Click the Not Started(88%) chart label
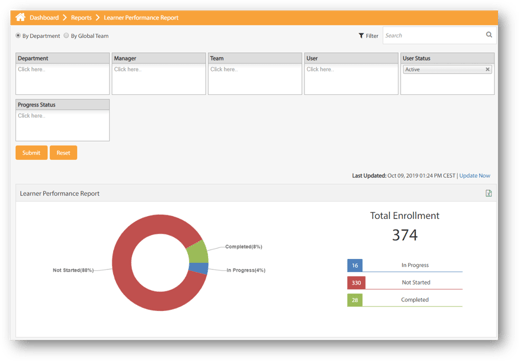Image resolution: width=519 pixels, height=361 pixels. (73, 270)
